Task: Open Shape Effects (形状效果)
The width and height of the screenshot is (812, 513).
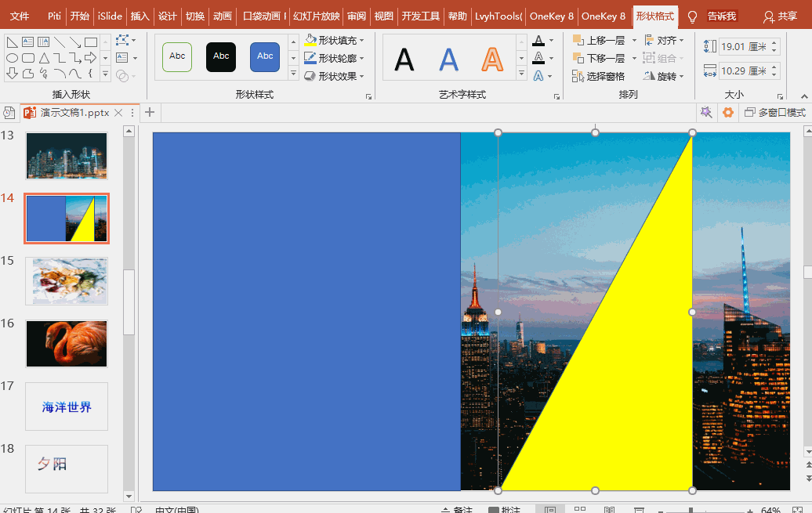Action: click(334, 76)
